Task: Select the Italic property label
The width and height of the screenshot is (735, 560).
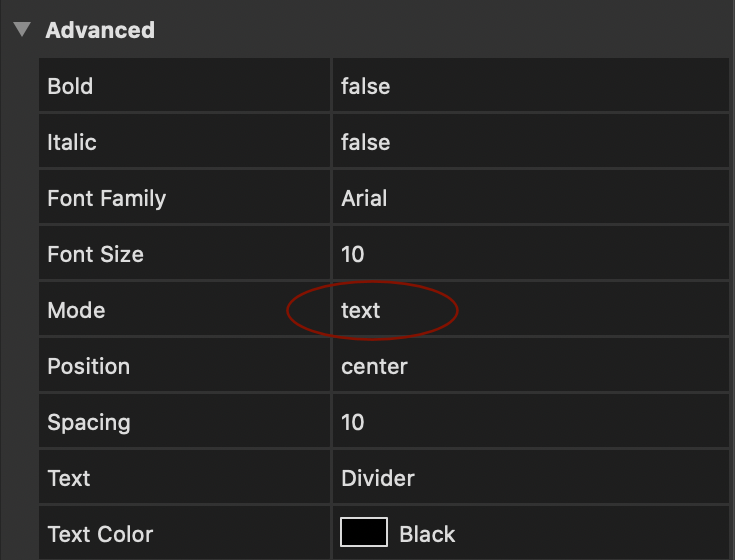Action: 72,142
